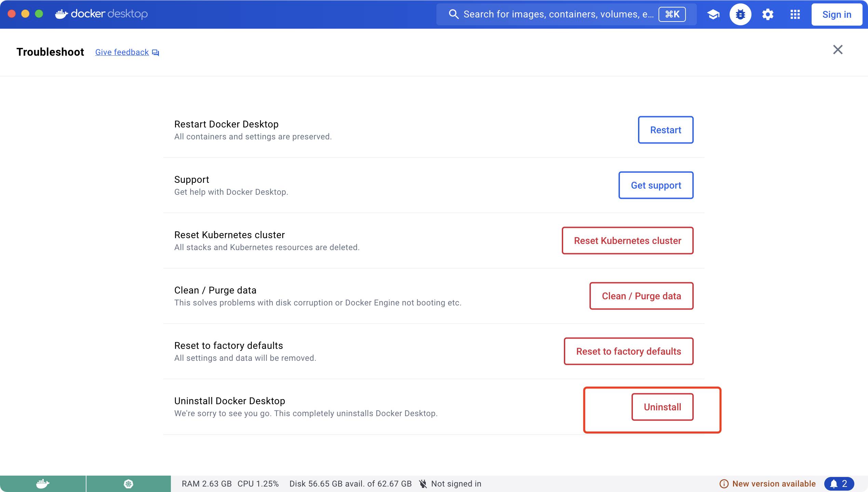This screenshot has height=492, width=868.
Task: Click the Troubleshoot bug icon
Action: (740, 14)
